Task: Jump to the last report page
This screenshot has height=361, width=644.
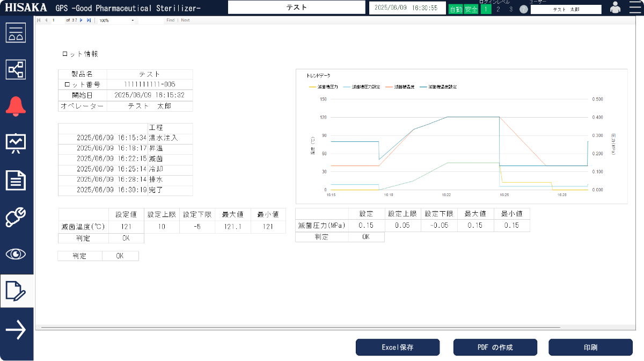Action: pyautogui.click(x=89, y=20)
